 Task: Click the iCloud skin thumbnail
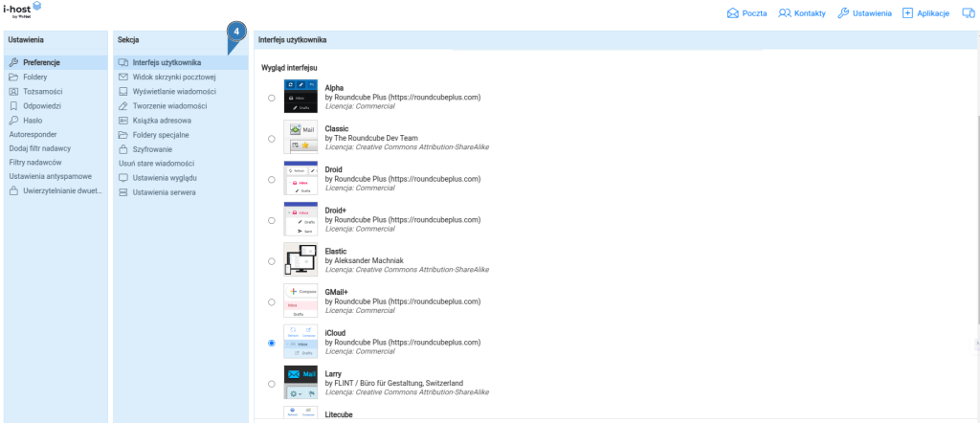coord(301,341)
